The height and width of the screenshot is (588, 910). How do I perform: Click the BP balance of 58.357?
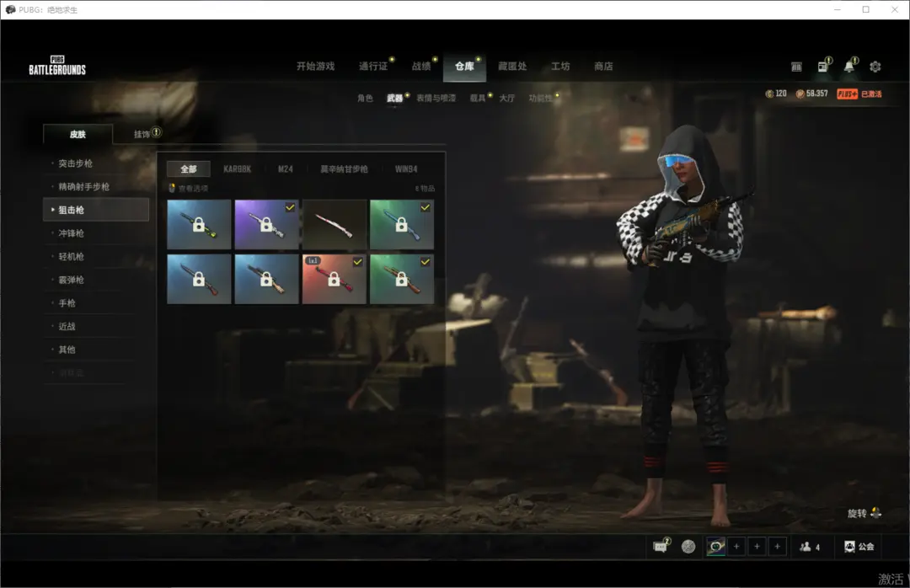[811, 94]
